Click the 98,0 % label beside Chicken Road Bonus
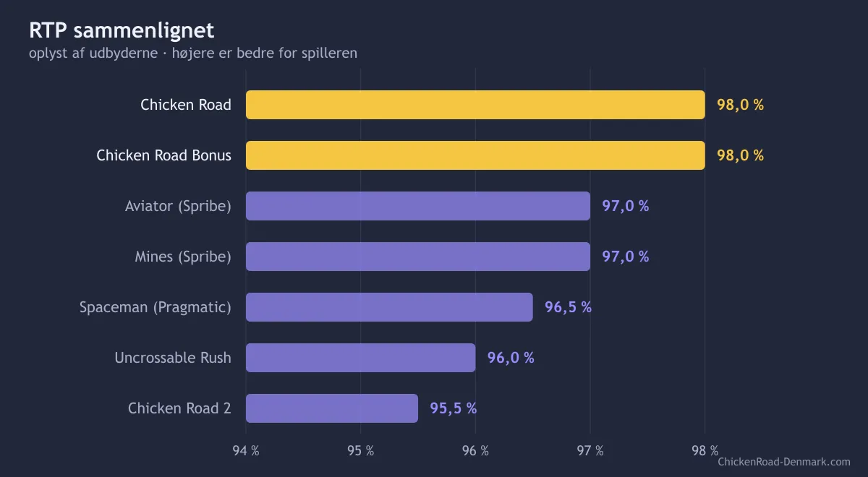 740,155
